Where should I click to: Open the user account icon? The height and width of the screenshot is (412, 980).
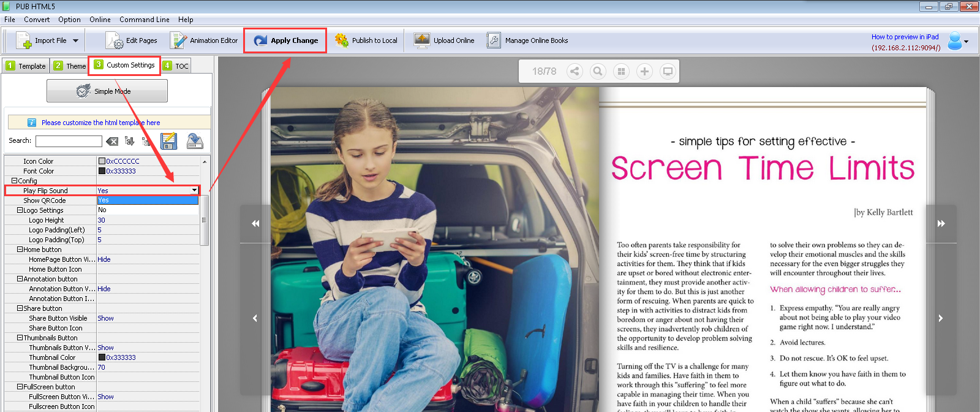tap(955, 41)
